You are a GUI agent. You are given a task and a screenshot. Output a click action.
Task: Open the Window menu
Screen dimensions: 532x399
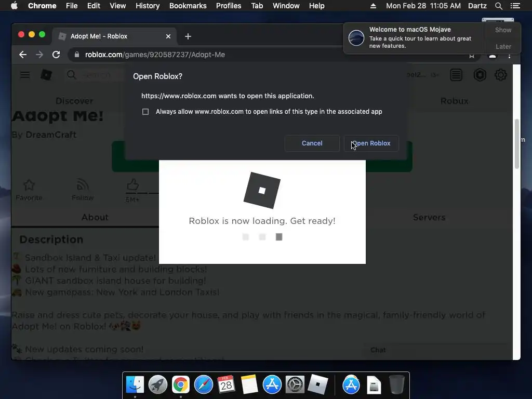pyautogui.click(x=286, y=6)
